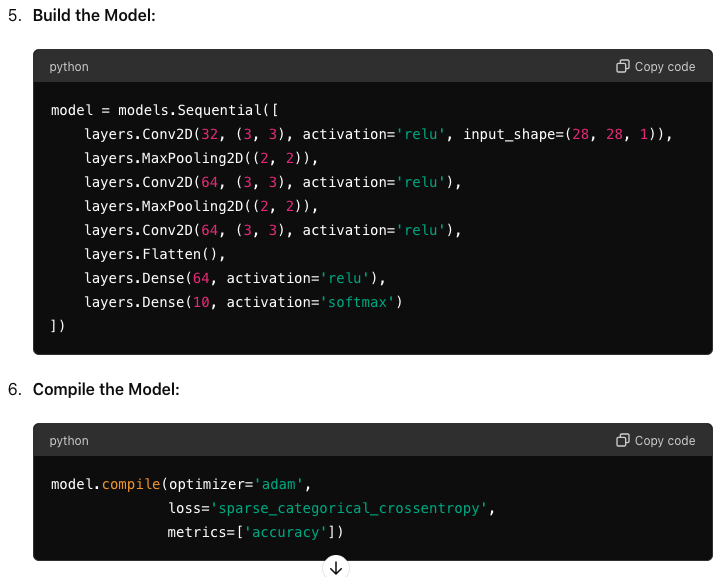
Task: Click the metrics=['accuracy'] line
Action: (x=255, y=532)
